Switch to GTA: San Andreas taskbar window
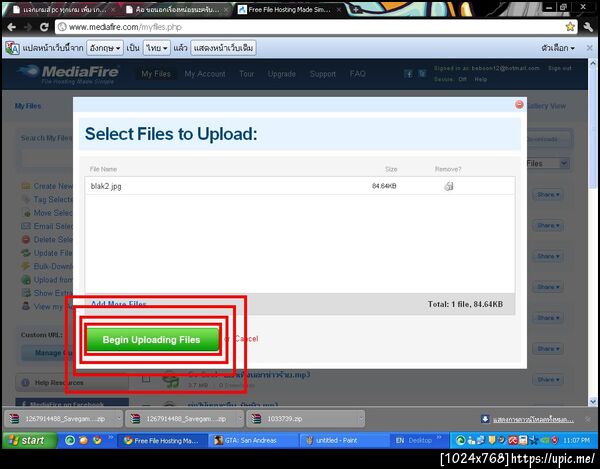The image size is (600, 469). tap(253, 440)
